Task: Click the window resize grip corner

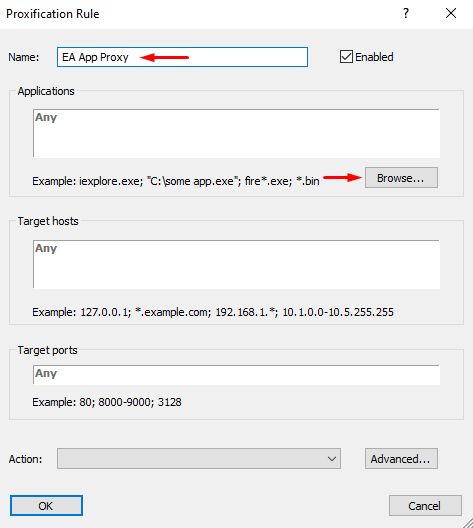Action: point(468,523)
